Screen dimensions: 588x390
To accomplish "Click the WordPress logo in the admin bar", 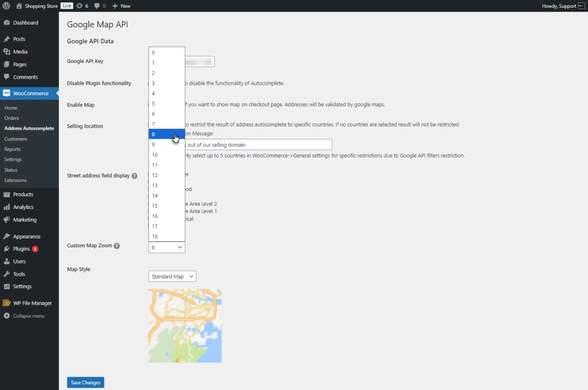I will (6, 6).
